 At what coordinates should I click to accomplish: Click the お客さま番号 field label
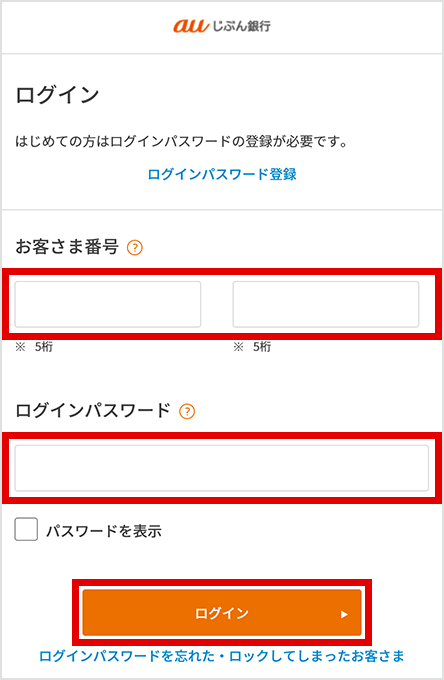[x=67, y=247]
